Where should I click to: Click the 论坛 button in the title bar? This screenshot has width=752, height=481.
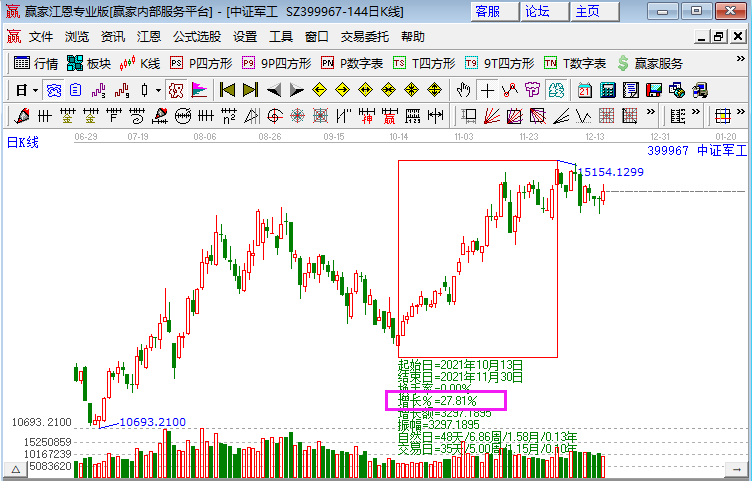pyautogui.click(x=545, y=12)
